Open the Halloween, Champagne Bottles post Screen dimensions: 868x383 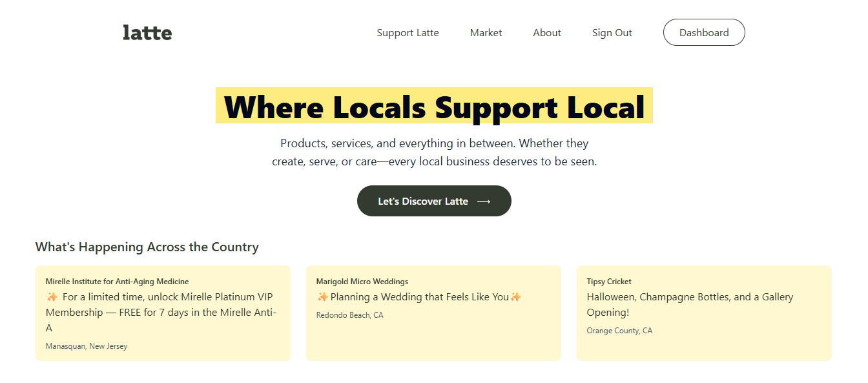690,304
